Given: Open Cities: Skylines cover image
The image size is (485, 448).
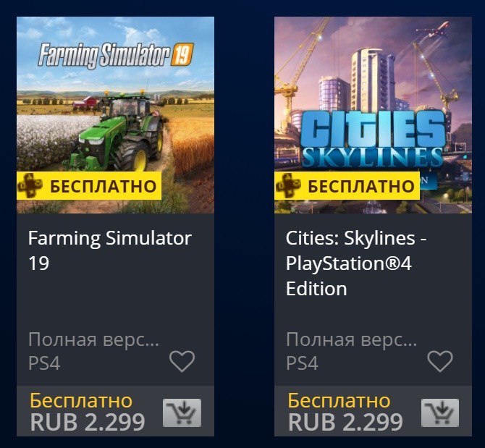Looking at the screenshot, I should [x=373, y=115].
